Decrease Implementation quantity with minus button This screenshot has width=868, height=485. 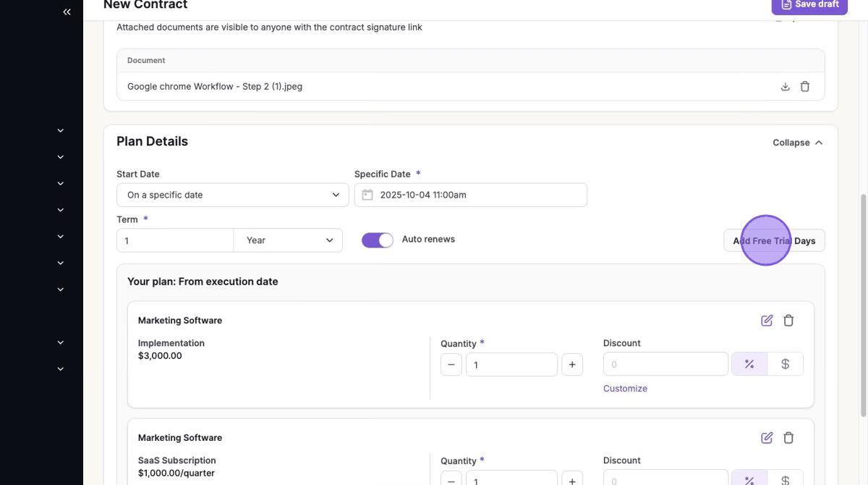click(451, 365)
